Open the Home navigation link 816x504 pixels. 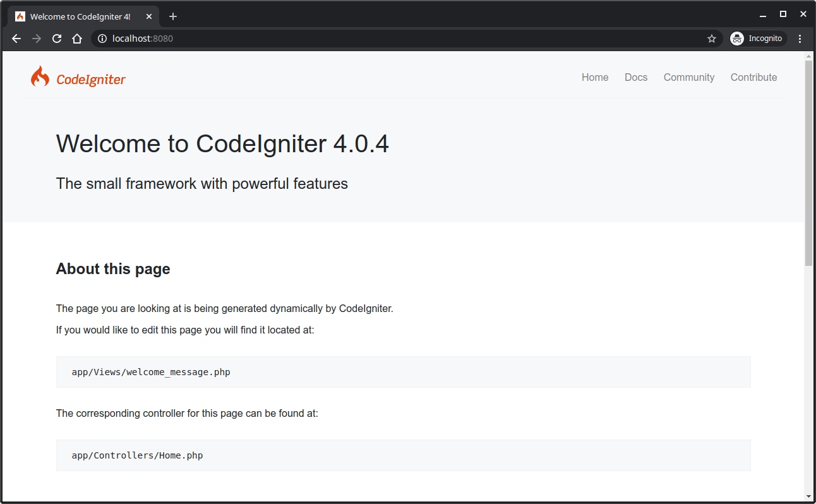[x=595, y=77]
